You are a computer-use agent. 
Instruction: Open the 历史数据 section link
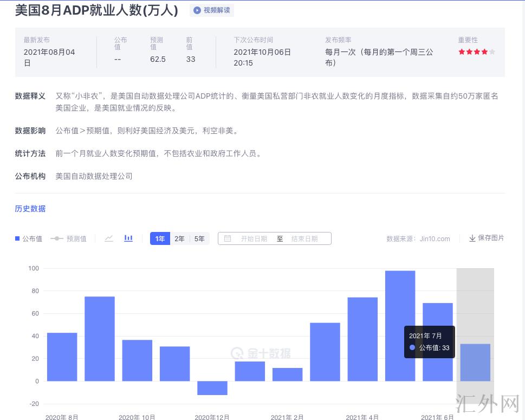[x=30, y=209]
